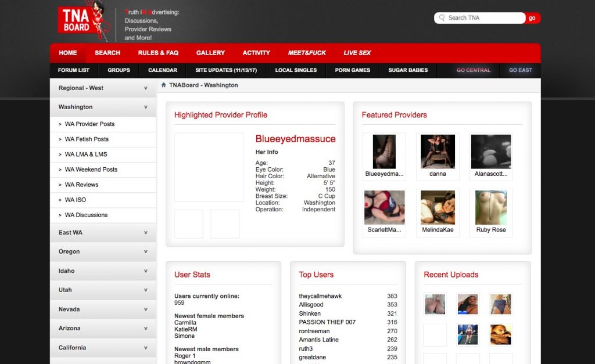Expand the California section
Screen dimensions: 595x364
point(103,347)
